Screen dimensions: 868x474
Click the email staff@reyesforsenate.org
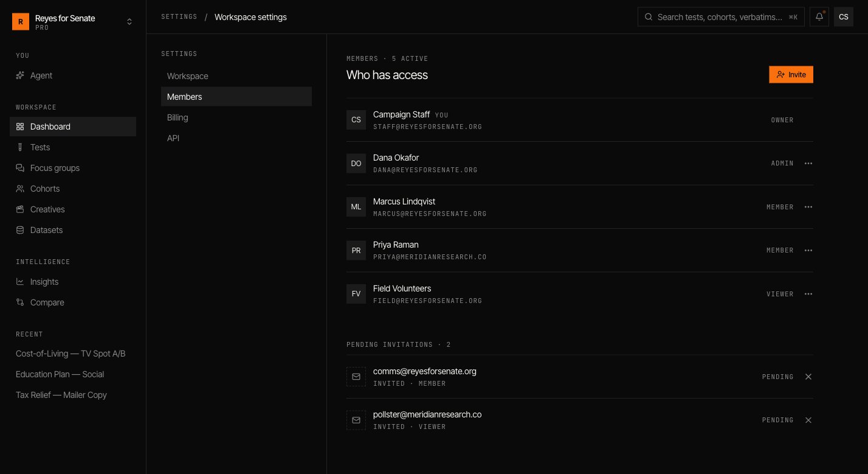[427, 127]
